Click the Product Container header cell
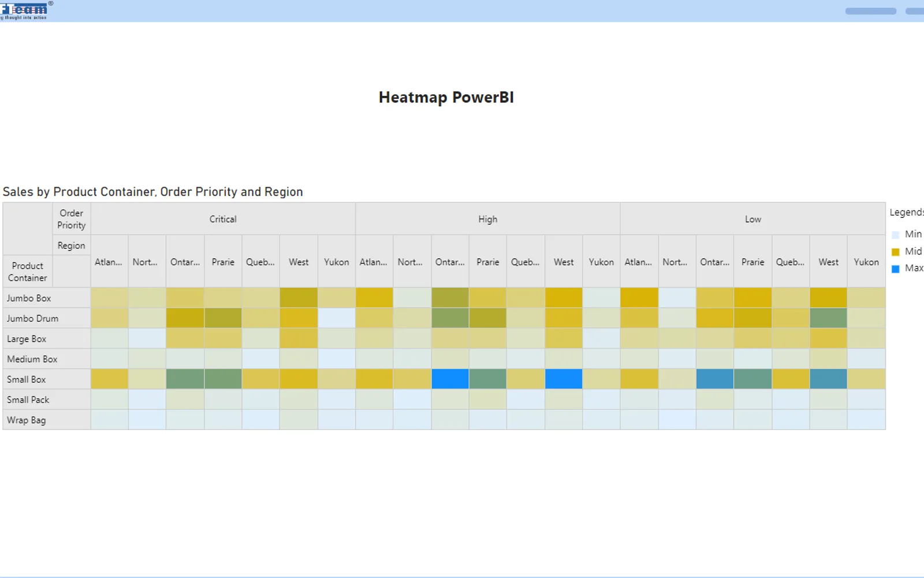 [28, 272]
